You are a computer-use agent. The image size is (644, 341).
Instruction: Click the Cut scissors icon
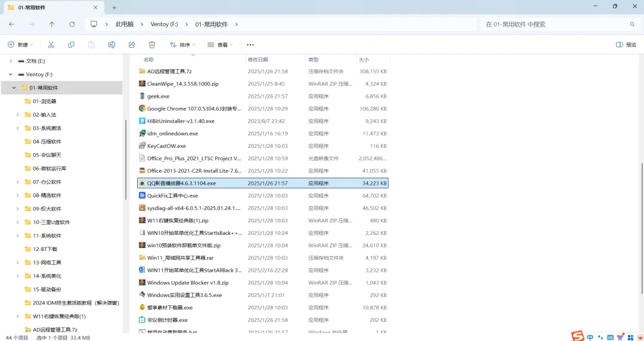point(51,45)
